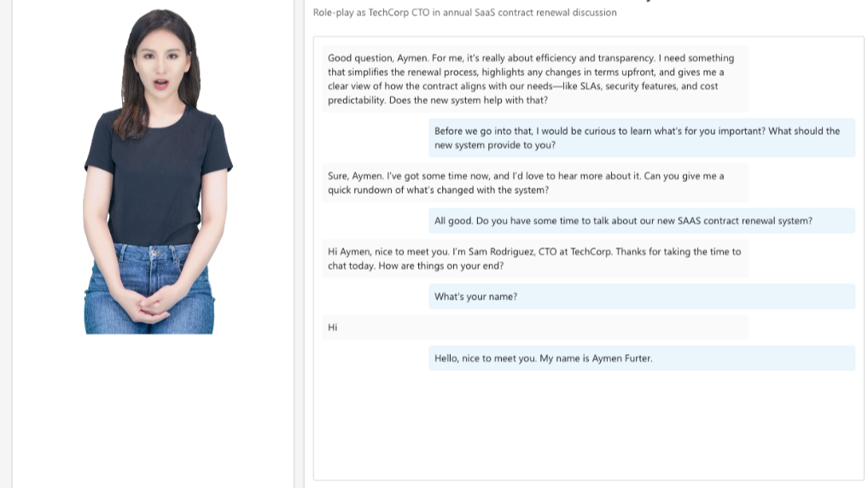Select the "Before we go into that" message

point(640,138)
